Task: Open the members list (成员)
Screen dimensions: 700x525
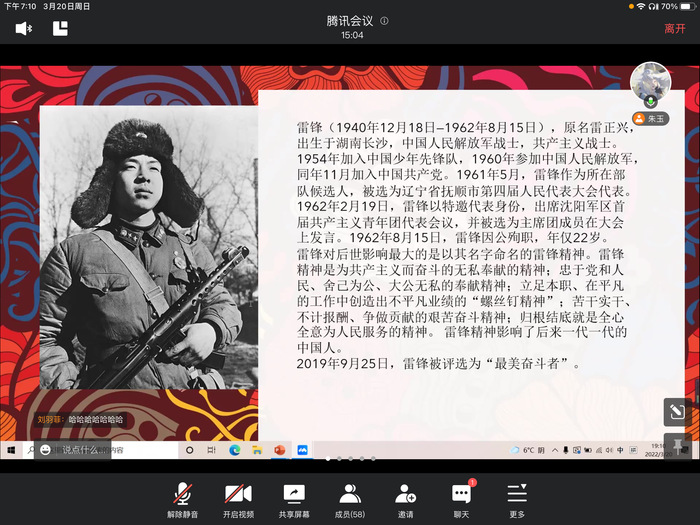Action: click(349, 497)
